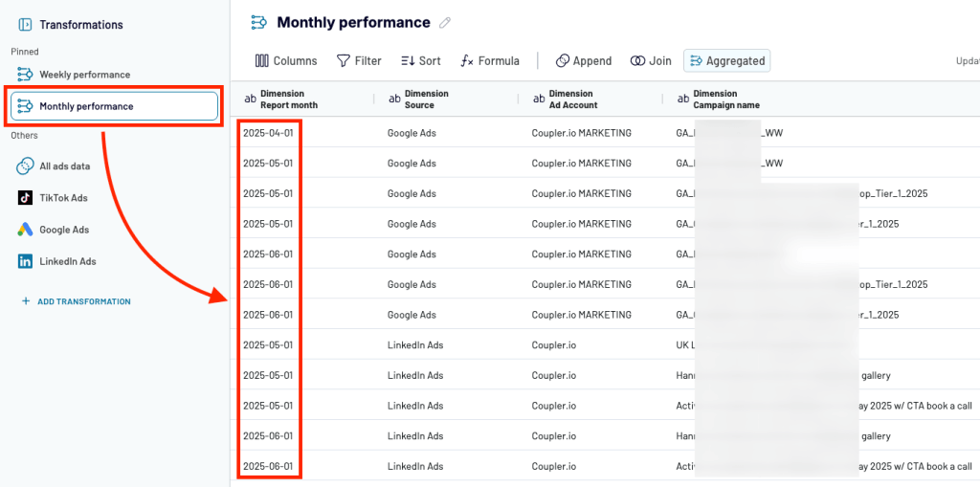The image size is (980, 487).
Task: Open the Columns tool
Action: [x=286, y=60]
